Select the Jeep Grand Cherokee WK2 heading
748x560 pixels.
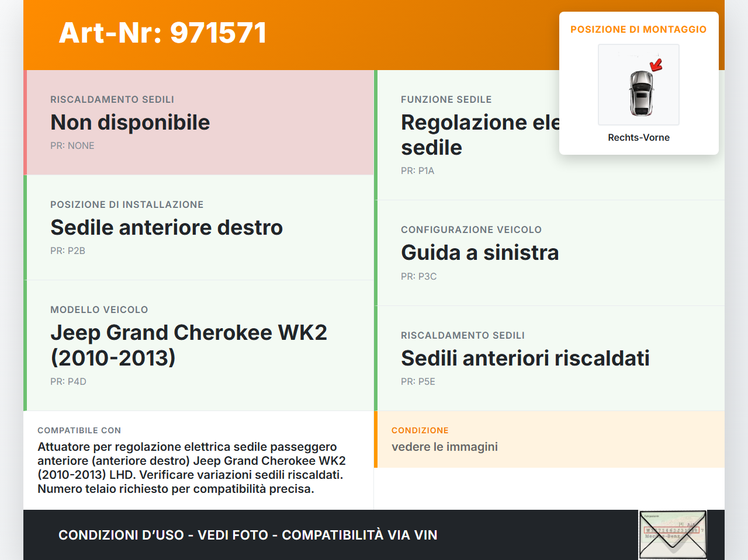(189, 345)
